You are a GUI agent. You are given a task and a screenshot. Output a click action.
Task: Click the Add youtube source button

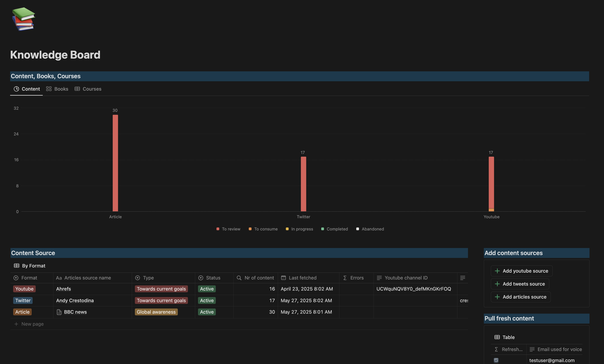521,271
